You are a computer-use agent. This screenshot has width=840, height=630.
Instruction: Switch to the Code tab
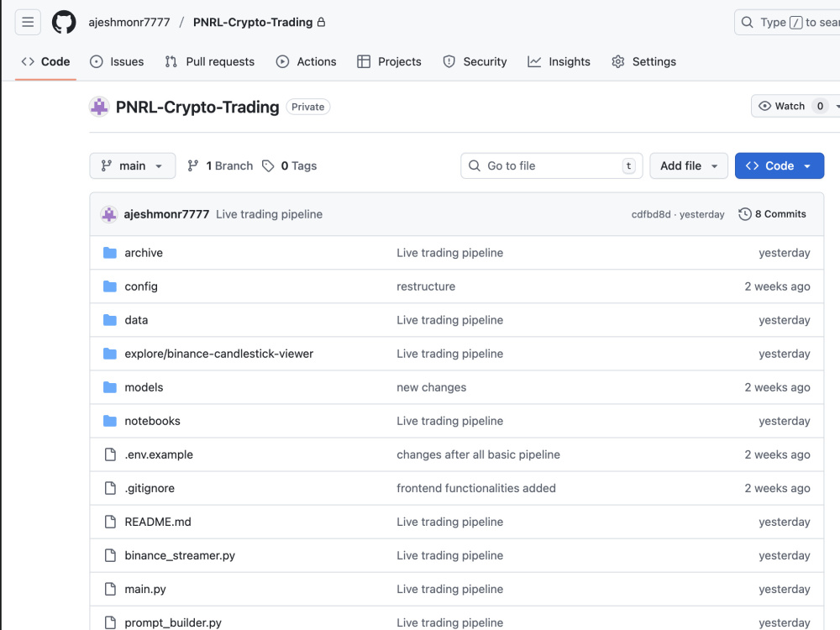coord(45,61)
